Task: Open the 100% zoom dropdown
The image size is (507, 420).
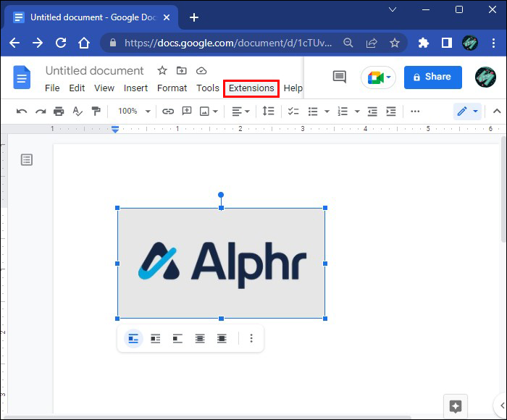Action: (x=134, y=112)
